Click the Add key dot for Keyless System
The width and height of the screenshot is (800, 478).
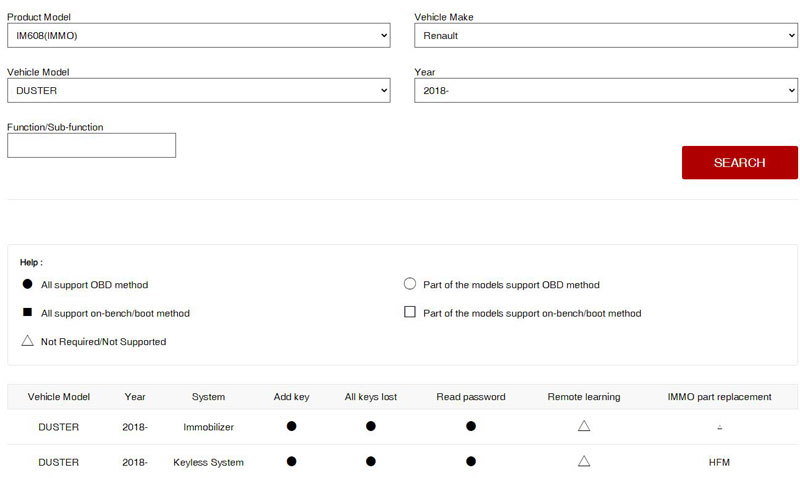click(291, 462)
